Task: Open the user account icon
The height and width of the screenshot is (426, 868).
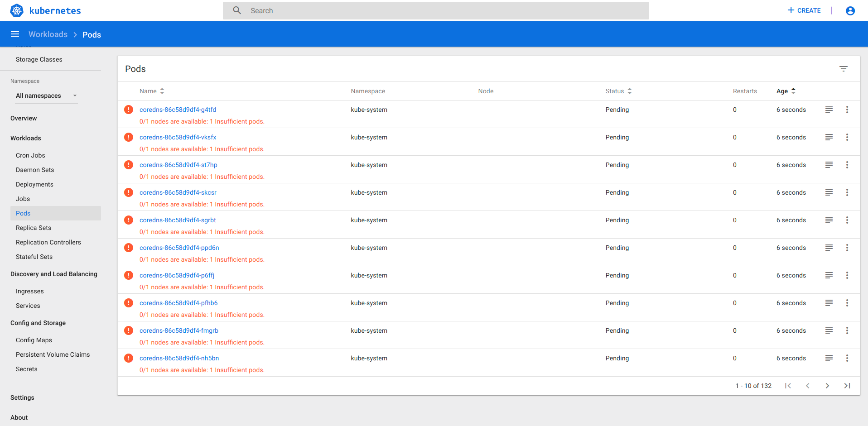Action: tap(850, 10)
